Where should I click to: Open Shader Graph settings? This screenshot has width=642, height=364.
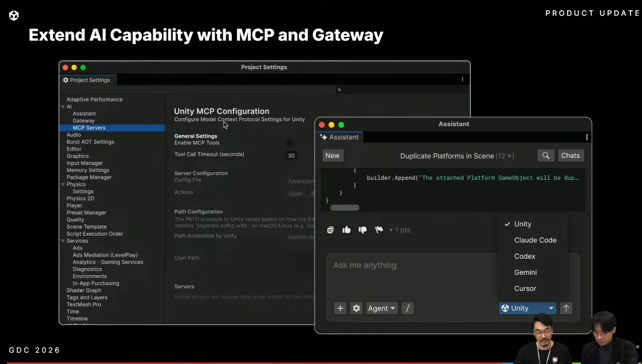[x=84, y=290]
